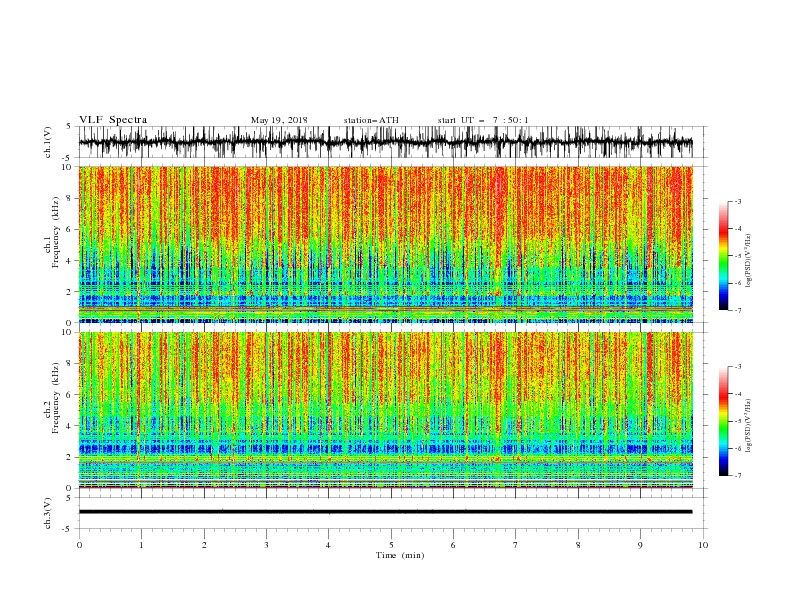Click the "5" volt tick on ch.1(V) axis
This screenshot has width=792, height=612.
(x=70, y=126)
